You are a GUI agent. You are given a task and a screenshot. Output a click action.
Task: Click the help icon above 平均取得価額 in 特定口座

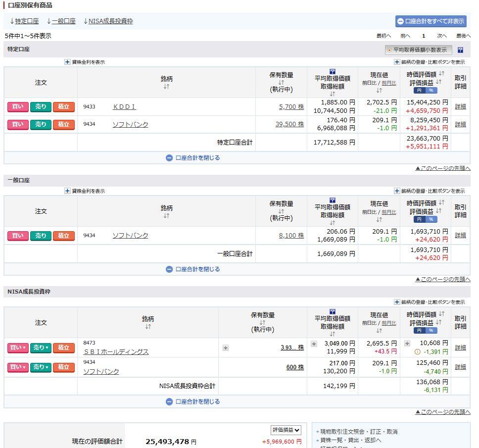333,72
